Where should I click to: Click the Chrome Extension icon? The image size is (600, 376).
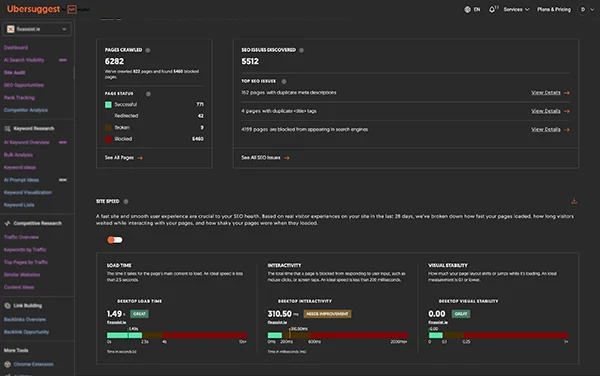7,364
